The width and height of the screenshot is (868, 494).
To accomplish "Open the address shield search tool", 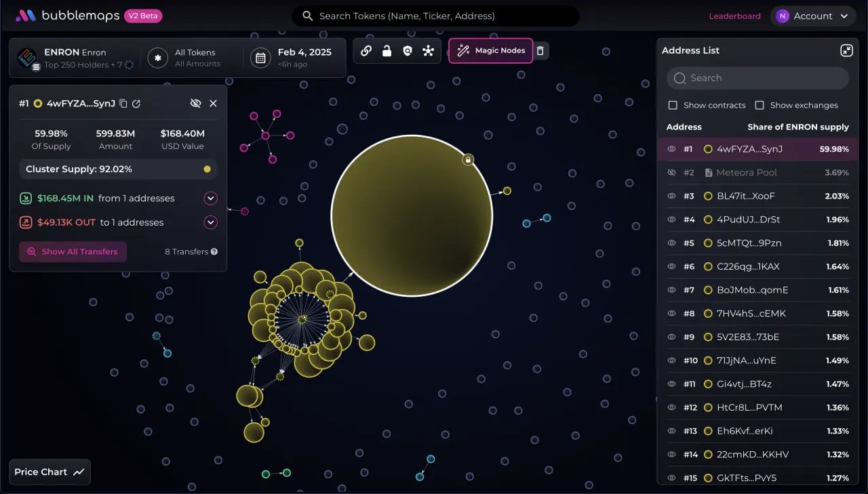I will pyautogui.click(x=408, y=50).
